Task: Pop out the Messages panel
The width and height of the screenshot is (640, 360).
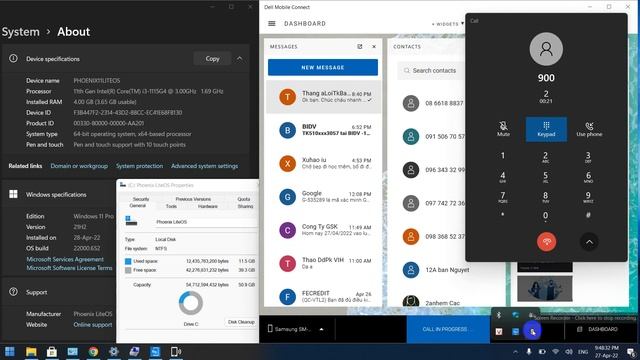Action: tap(360, 47)
